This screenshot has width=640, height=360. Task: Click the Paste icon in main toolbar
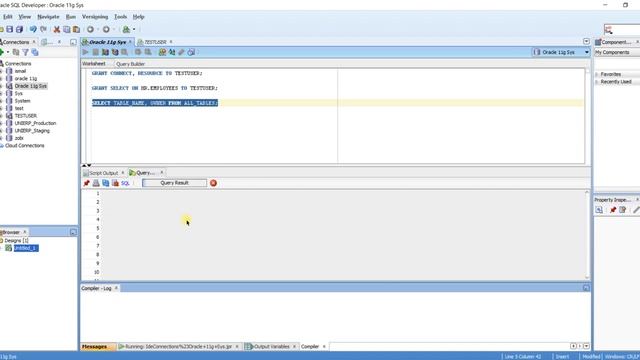[76, 29]
